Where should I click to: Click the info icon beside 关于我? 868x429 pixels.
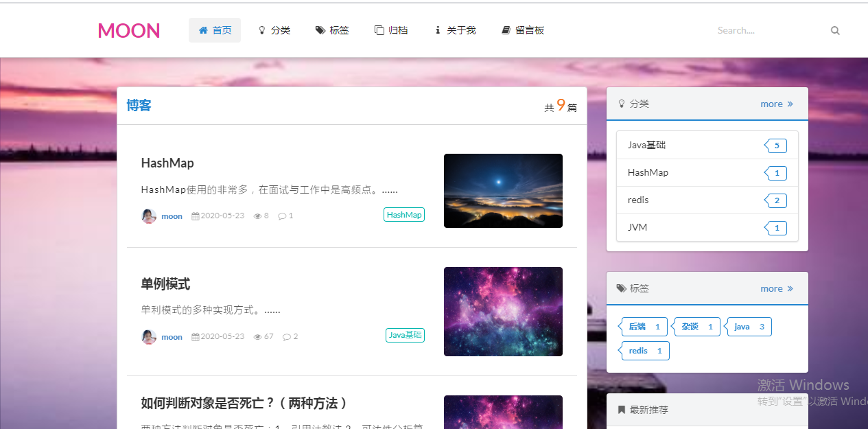pos(438,30)
